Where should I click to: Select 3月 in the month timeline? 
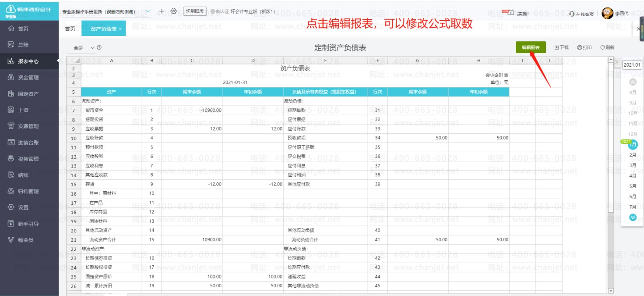coord(633,165)
